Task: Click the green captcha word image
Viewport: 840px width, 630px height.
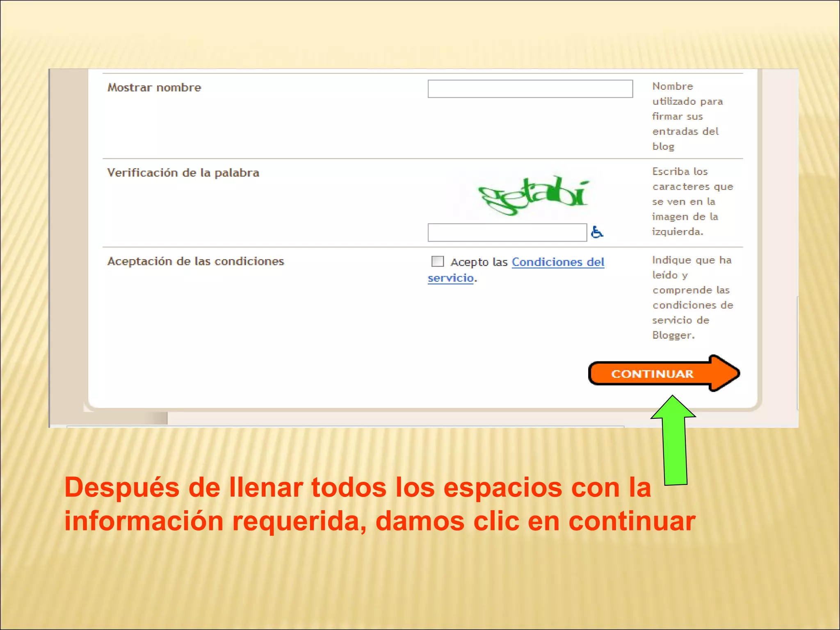Action: 534,196
